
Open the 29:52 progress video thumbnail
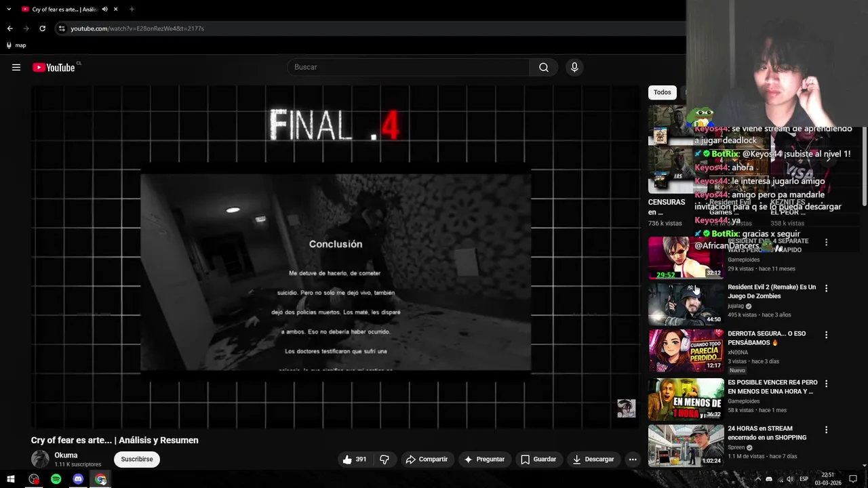[x=686, y=258]
